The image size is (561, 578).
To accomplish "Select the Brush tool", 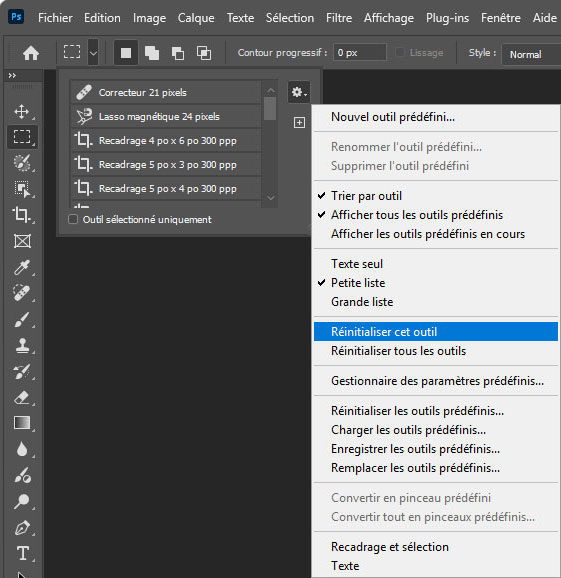I will (22, 320).
